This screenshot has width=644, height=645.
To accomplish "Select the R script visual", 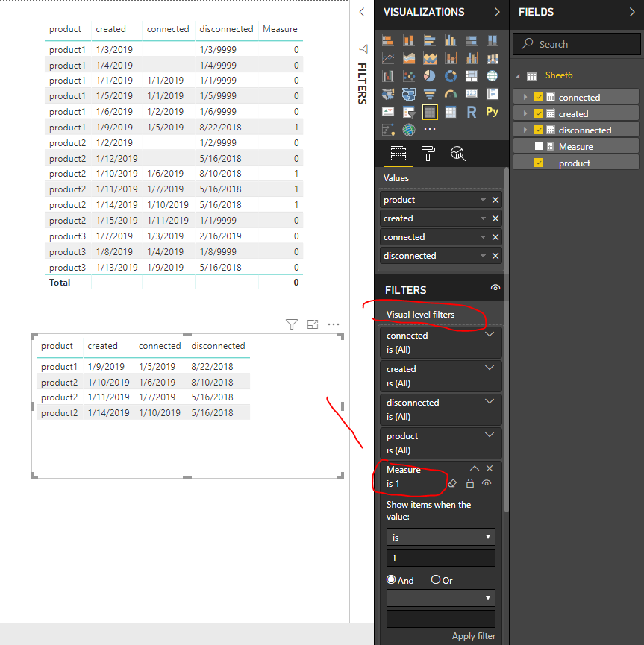I will coord(472,112).
